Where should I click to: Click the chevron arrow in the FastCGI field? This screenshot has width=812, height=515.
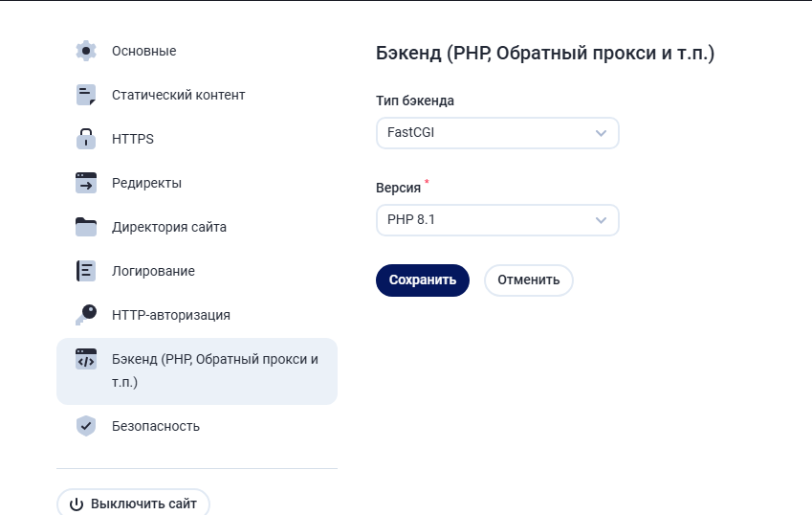click(601, 133)
